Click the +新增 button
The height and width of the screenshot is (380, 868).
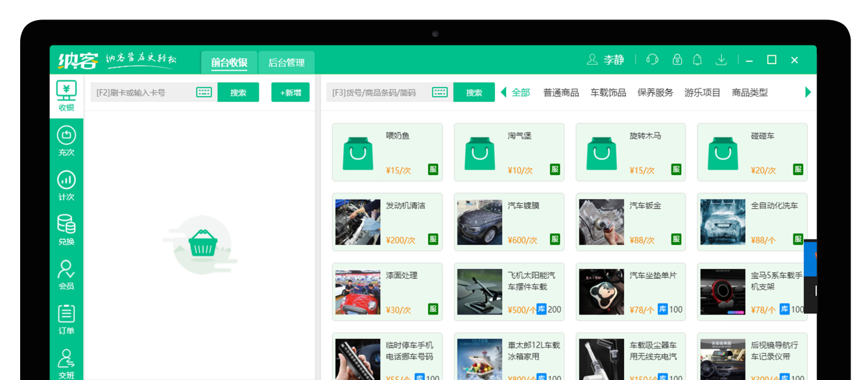click(290, 93)
